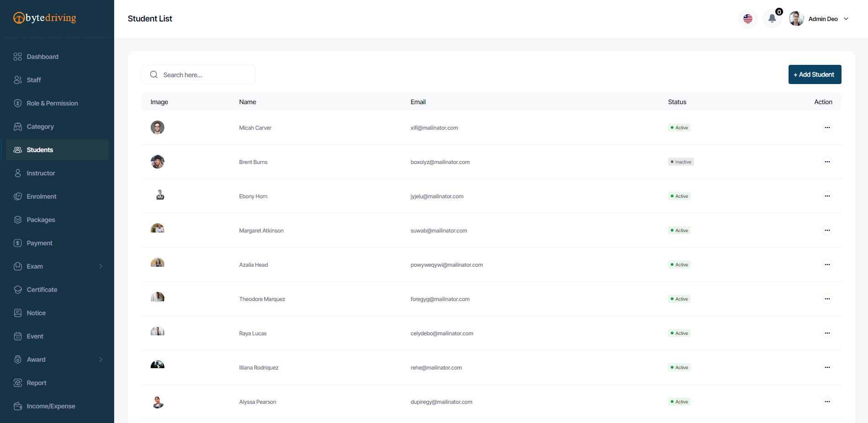Click the Event calendar icon in sidebar
868x423 pixels.
(x=18, y=336)
